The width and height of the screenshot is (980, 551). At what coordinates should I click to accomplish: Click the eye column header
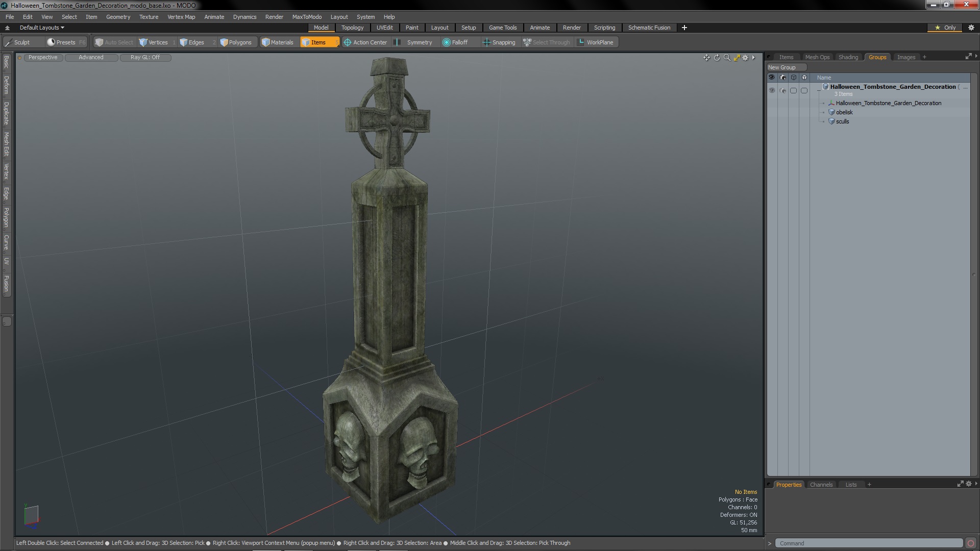point(772,78)
